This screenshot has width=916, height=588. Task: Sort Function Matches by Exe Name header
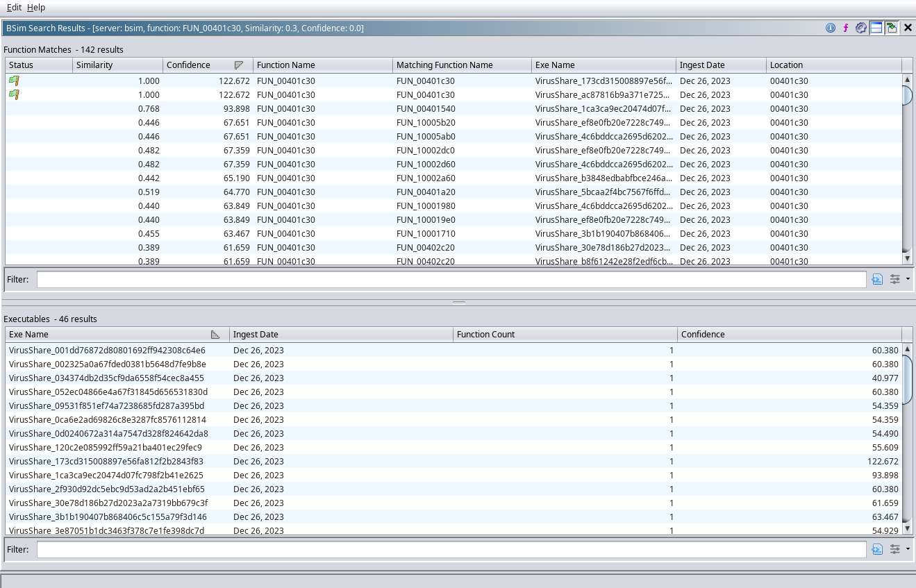coord(604,65)
